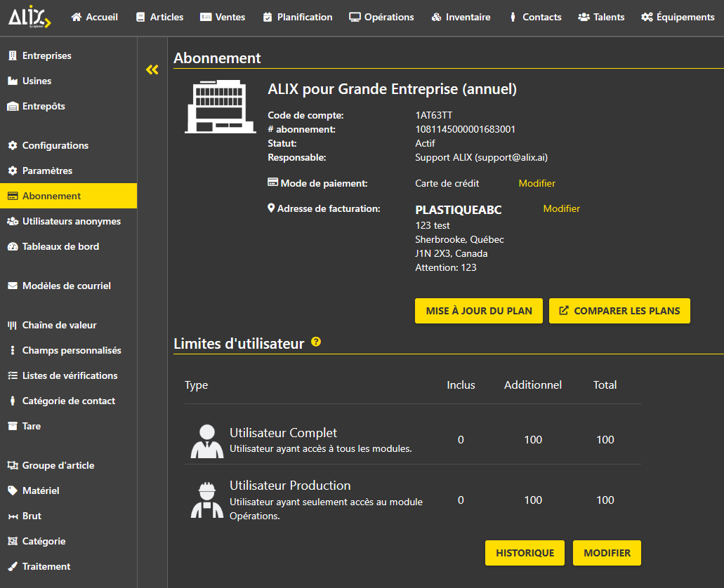Click the Entreprises building icon

pos(13,56)
